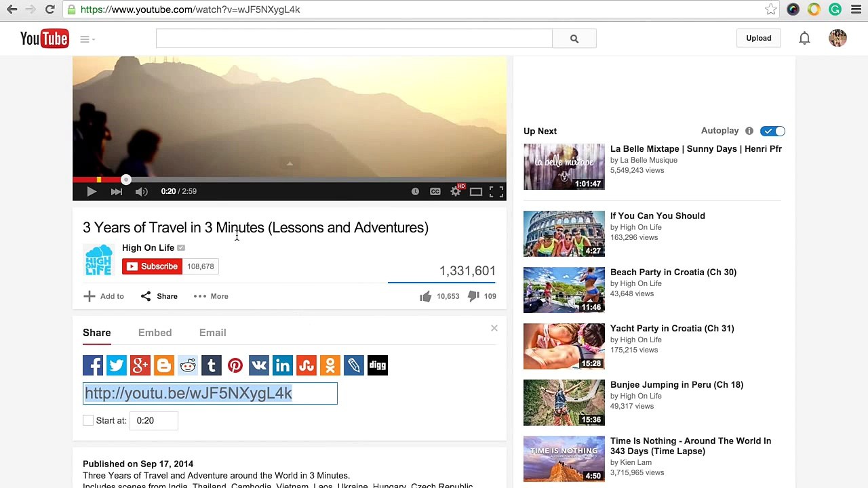Switch to the Email tab
Image resolution: width=868 pixels, height=488 pixels.
(213, 333)
